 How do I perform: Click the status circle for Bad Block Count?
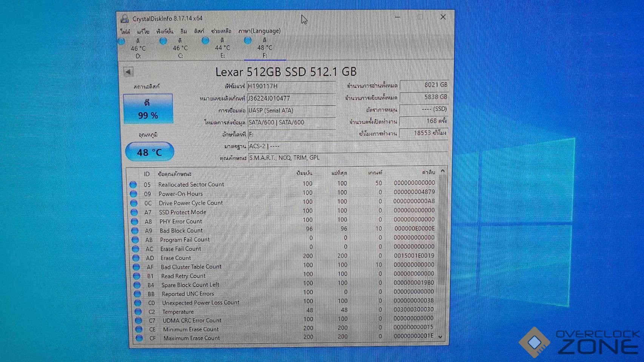point(135,230)
